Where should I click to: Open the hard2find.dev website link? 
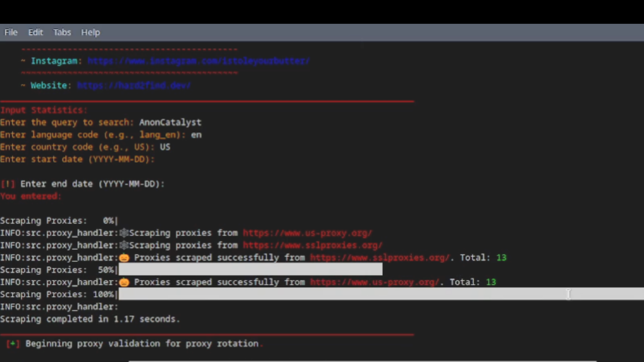click(x=134, y=85)
